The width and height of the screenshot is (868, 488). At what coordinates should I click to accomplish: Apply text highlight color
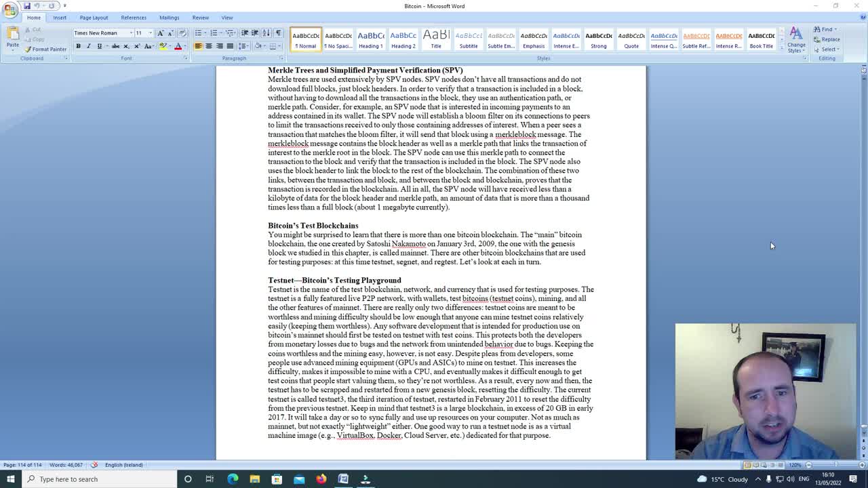pos(162,46)
